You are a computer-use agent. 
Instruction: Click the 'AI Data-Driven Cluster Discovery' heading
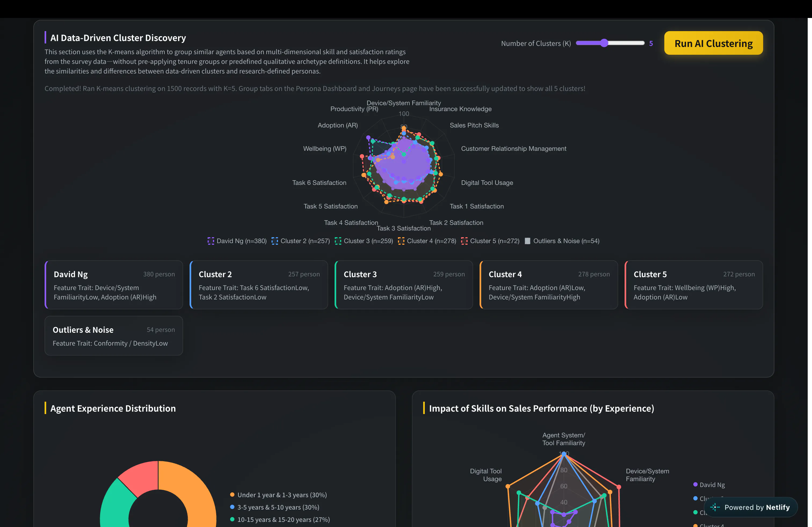point(118,38)
